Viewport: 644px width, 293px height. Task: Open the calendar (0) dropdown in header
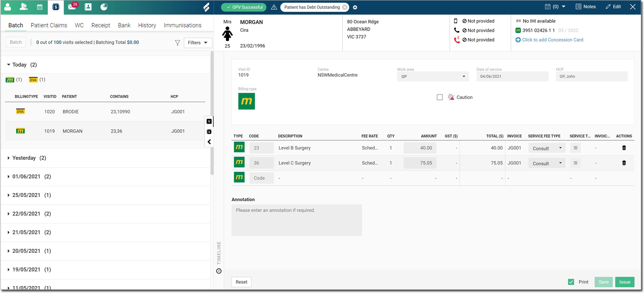coord(555,7)
